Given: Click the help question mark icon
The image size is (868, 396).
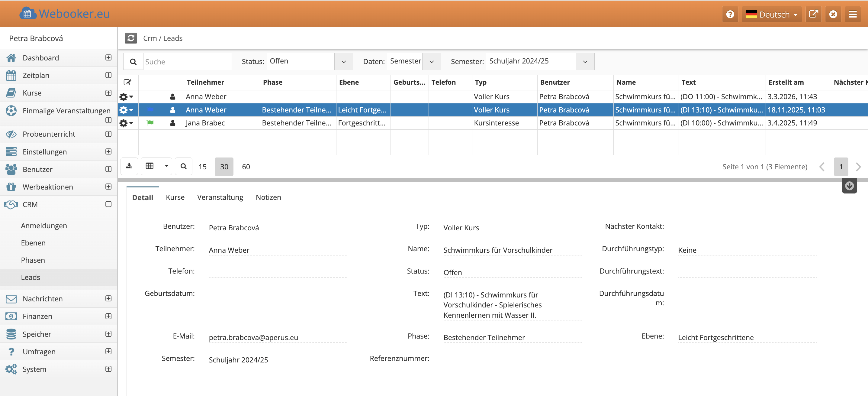Looking at the screenshot, I should [730, 14].
